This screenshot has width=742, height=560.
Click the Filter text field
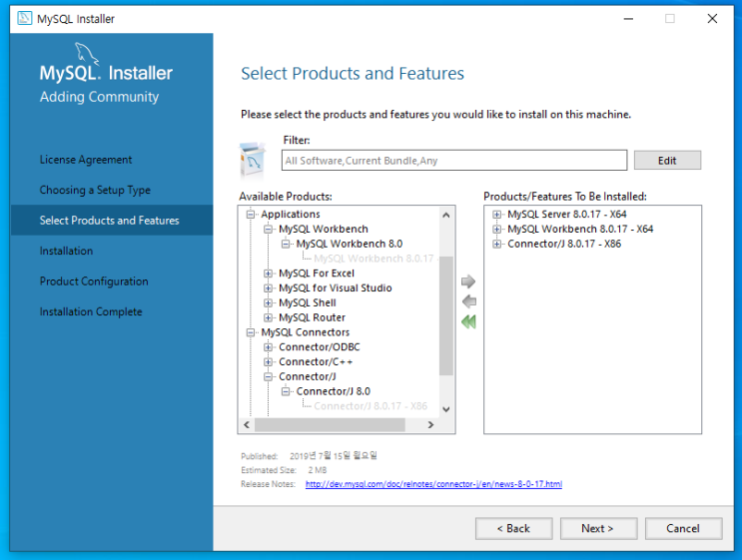454,160
